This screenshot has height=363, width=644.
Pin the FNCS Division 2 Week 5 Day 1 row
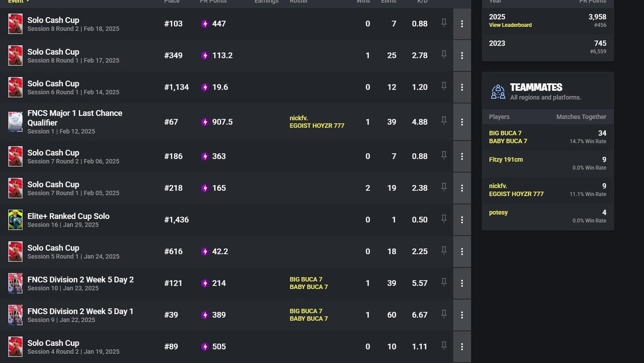tap(444, 314)
